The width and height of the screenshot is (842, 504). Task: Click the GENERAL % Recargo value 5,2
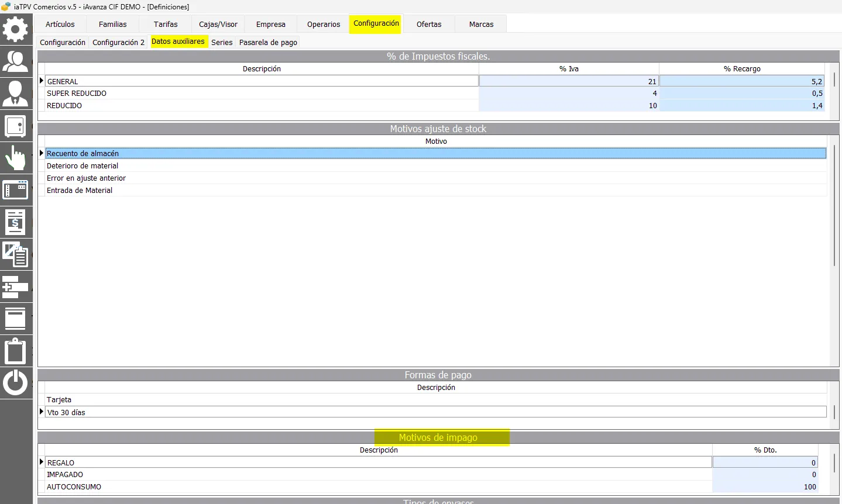[x=742, y=81]
